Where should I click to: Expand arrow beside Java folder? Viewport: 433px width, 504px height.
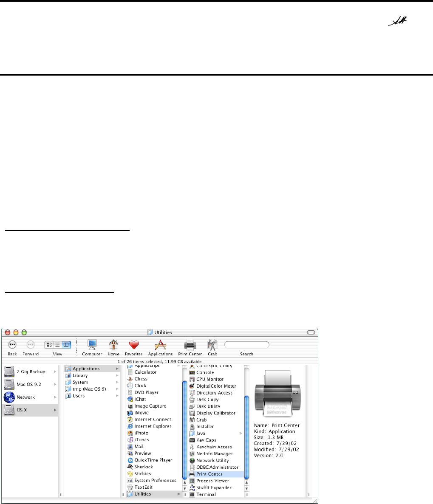point(241,433)
